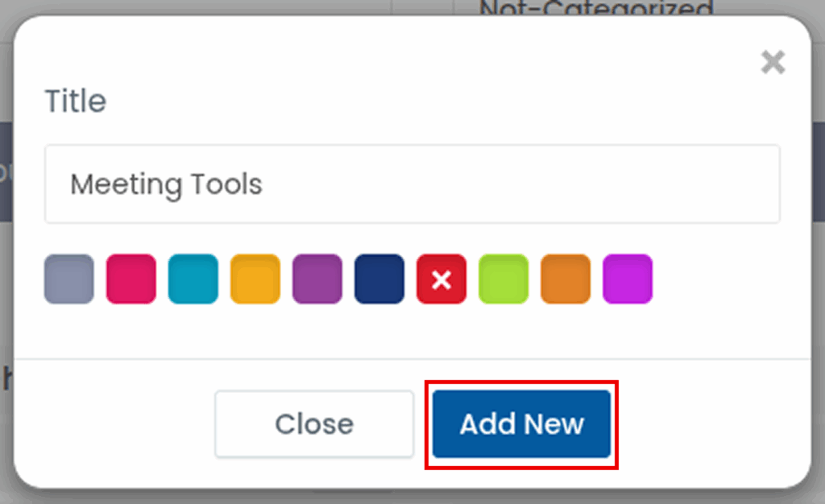Click the selected red swatch with X mark
Viewport: 825px width, 504px height.
pos(442,279)
